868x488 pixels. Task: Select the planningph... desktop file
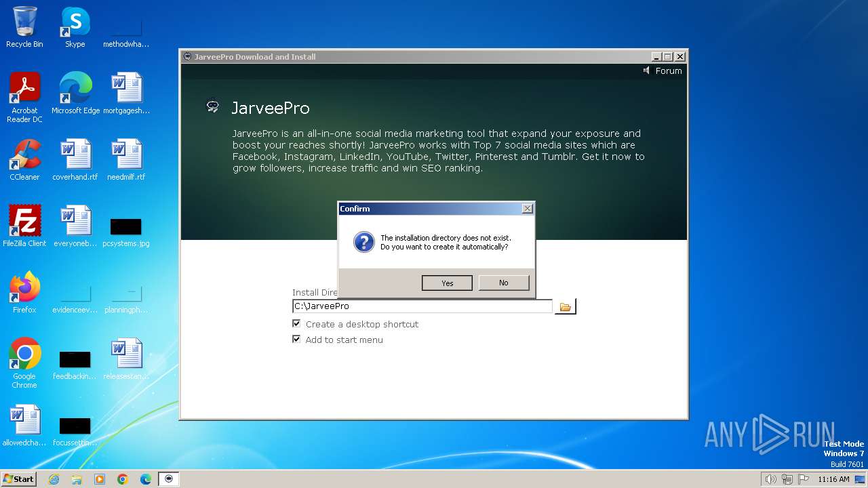coord(126,298)
